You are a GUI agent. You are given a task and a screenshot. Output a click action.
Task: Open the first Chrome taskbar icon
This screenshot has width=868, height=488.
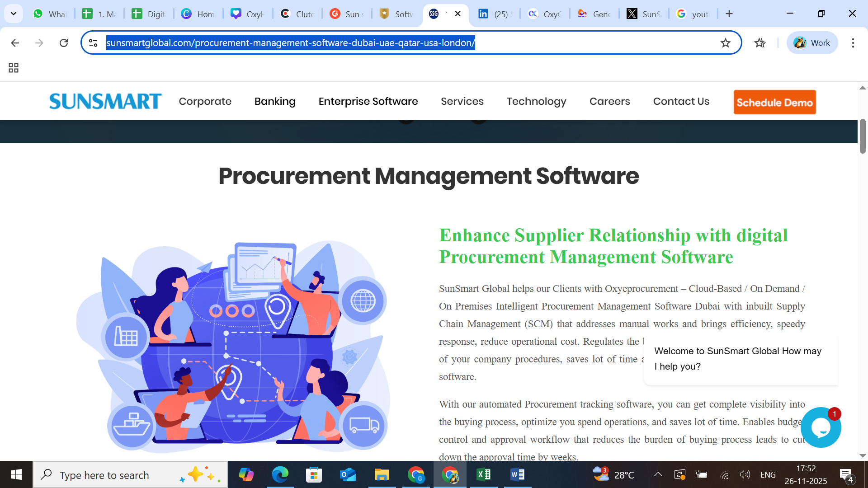[x=416, y=474]
